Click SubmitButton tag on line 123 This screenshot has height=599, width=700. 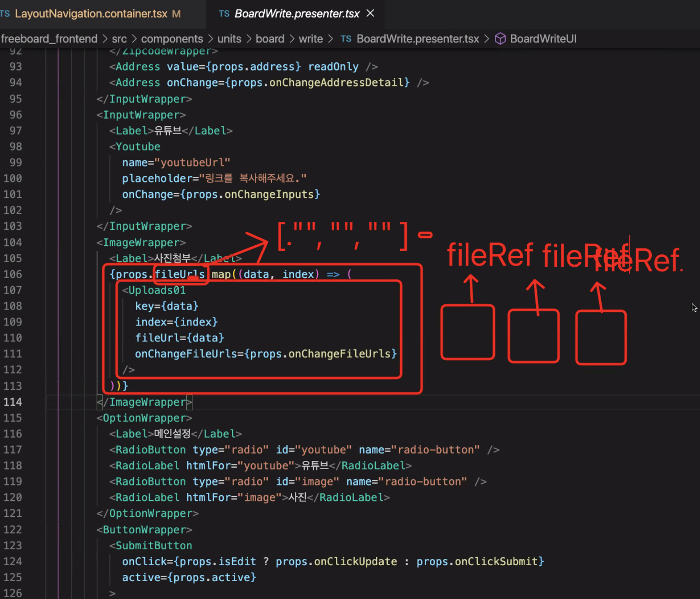[x=151, y=545]
